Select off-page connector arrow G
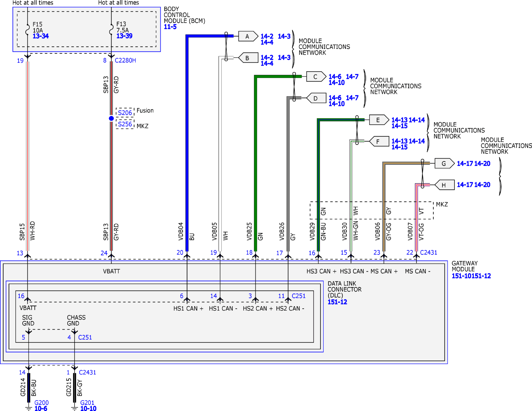This screenshot has height=411, width=532. (444, 164)
